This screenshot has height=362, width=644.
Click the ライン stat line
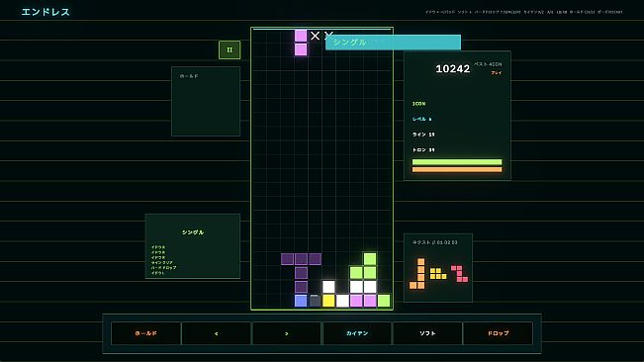click(x=423, y=135)
